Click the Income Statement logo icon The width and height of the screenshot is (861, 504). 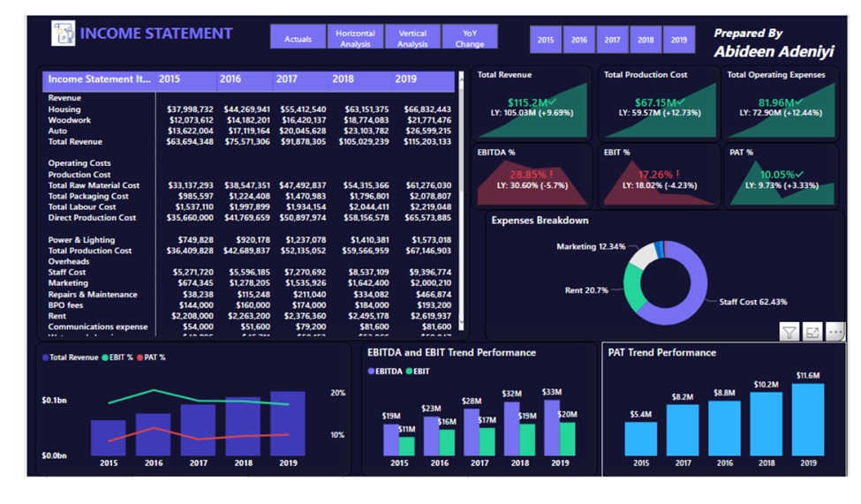pos(63,34)
